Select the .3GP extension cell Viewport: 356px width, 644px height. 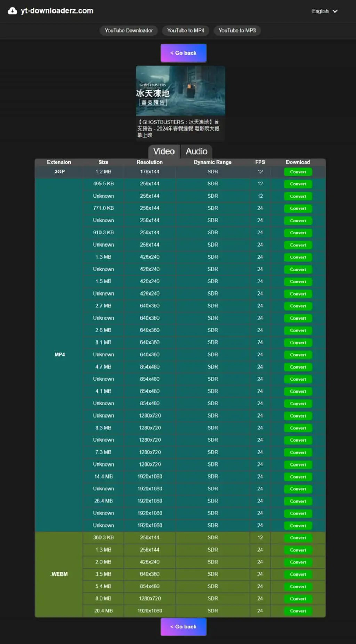(x=59, y=172)
